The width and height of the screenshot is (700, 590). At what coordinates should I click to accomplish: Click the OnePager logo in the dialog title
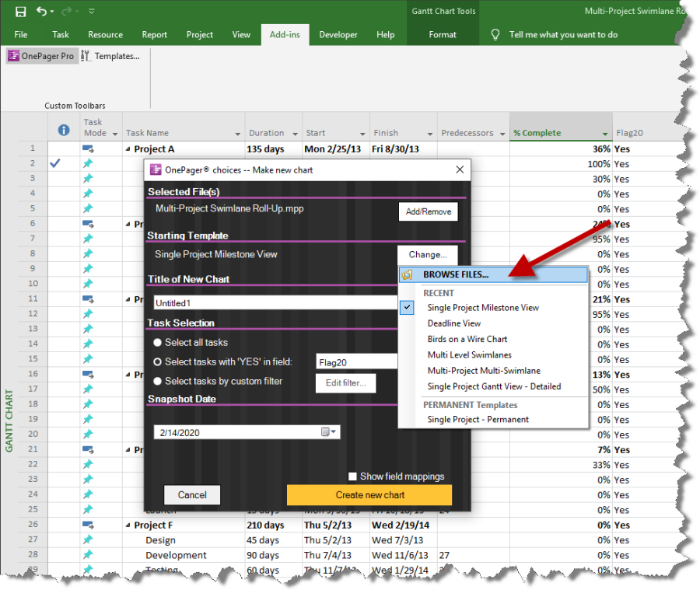tap(156, 169)
